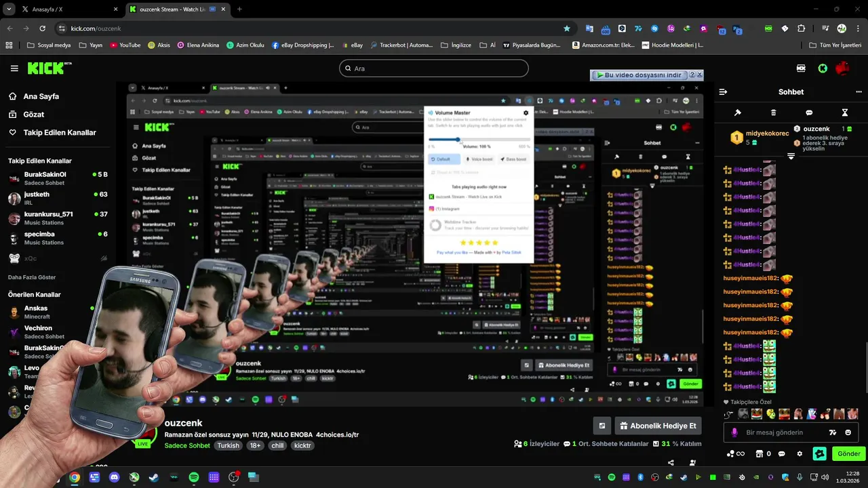Open chat settings gear icon
This screenshot has height=488, width=868.
click(x=800, y=453)
